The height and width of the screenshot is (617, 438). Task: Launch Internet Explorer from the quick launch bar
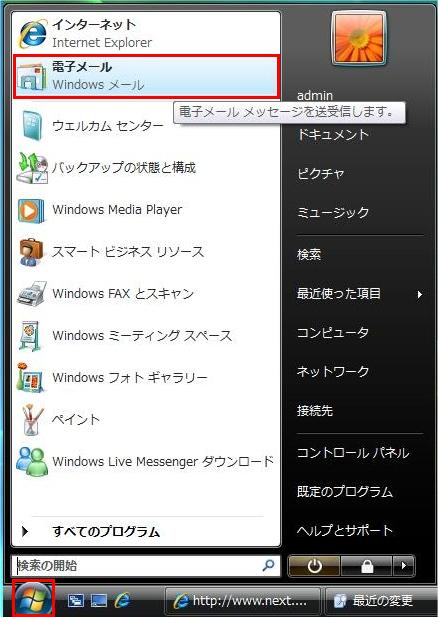[122, 600]
